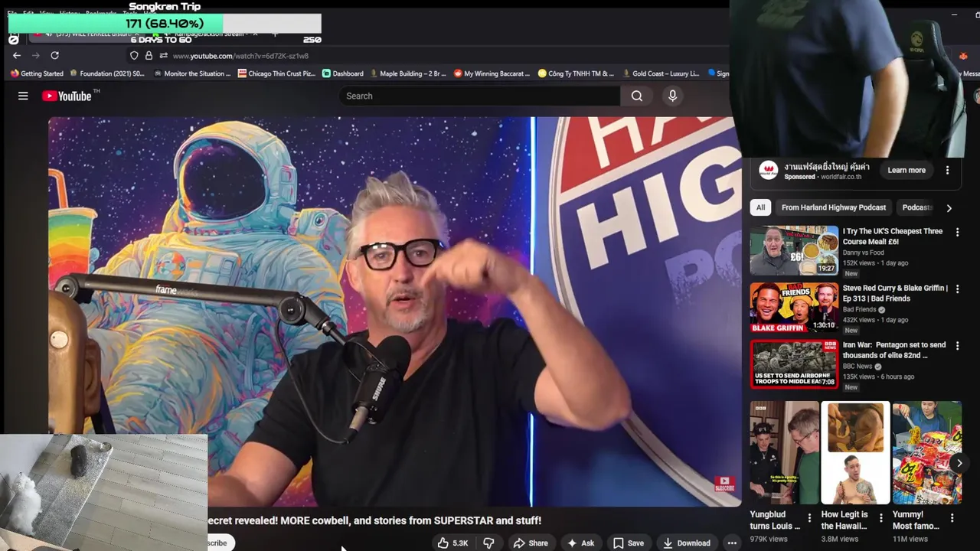Open the Getting Started bookmark
The image size is (980, 551).
click(x=37, y=73)
